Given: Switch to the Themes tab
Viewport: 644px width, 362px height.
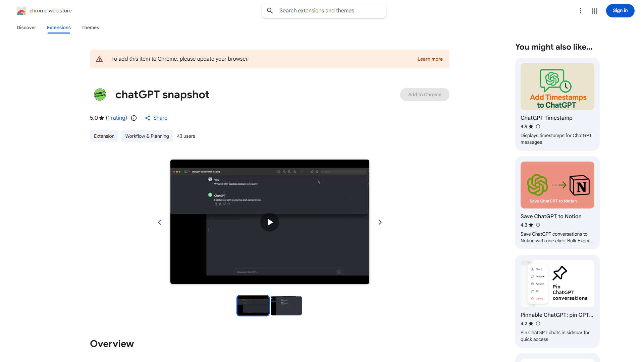Looking at the screenshot, I should click(x=90, y=27).
